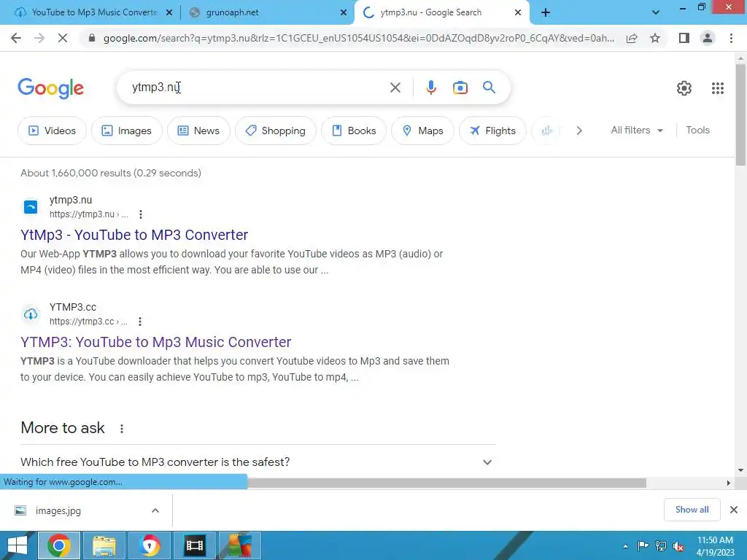Screen dimensions: 747x560
Task: Click the vertical page scrollbar thumb
Action: 740,115
